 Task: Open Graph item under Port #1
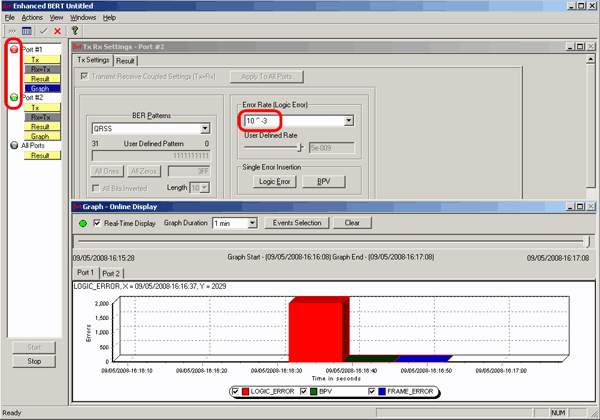tap(42, 88)
